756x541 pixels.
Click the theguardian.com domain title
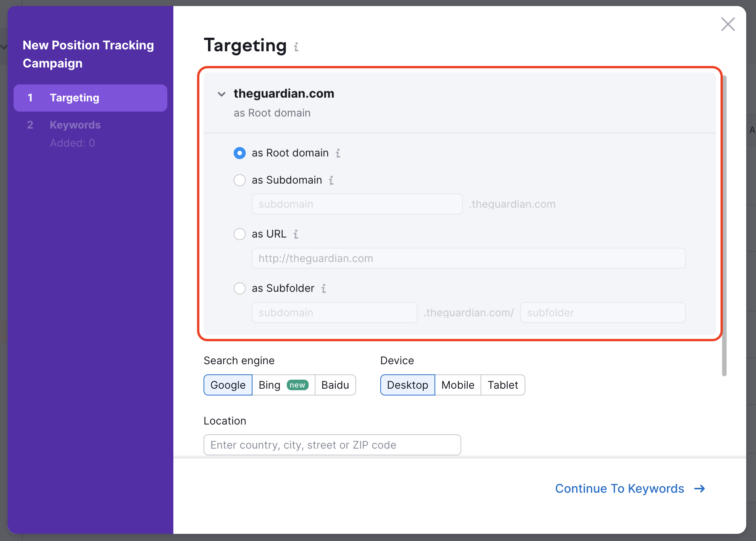tap(284, 93)
